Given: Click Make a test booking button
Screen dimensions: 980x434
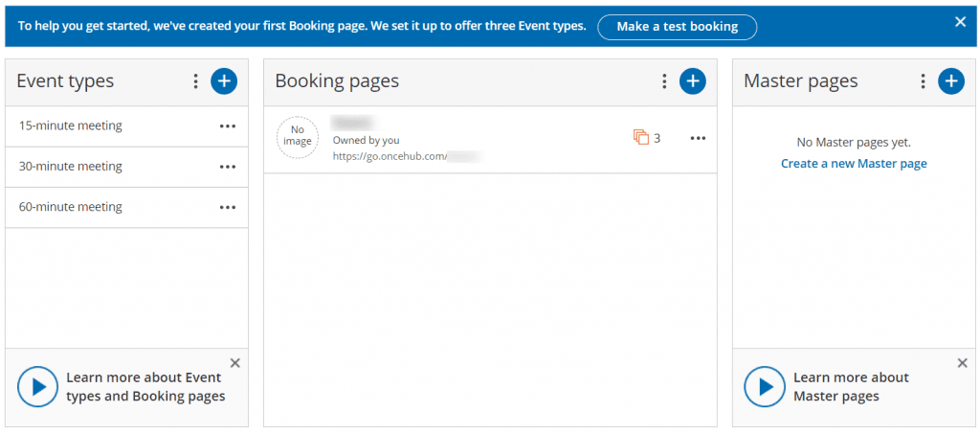Looking at the screenshot, I should coord(677,27).
